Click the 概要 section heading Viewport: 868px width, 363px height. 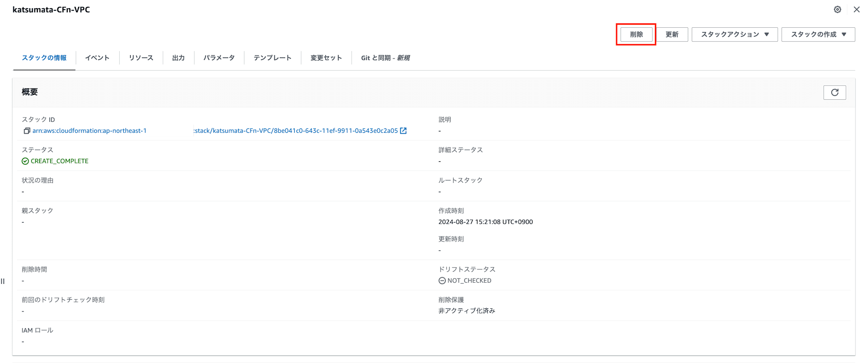(30, 92)
